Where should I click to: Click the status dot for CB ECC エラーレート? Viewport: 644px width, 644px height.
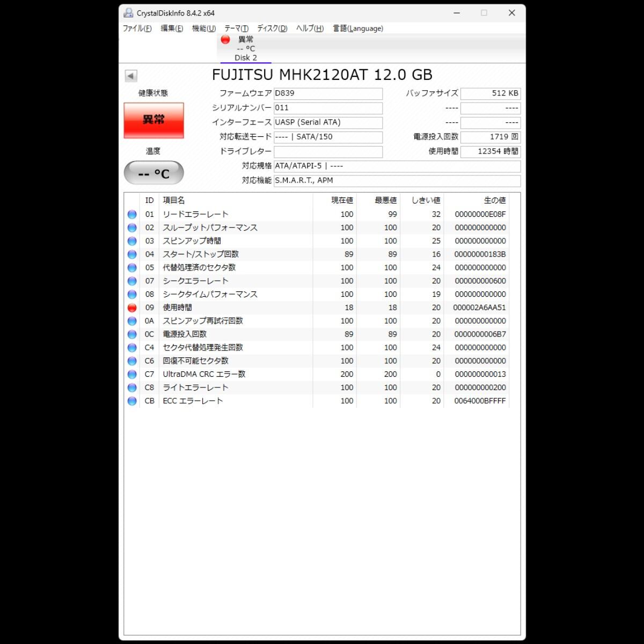pos(132,401)
